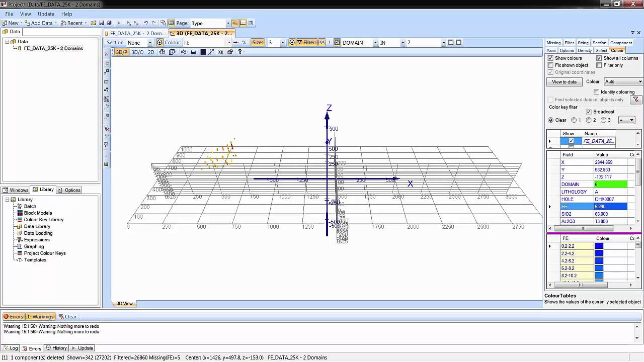Toggle the Size button
The image size is (644, 362).
258,43
